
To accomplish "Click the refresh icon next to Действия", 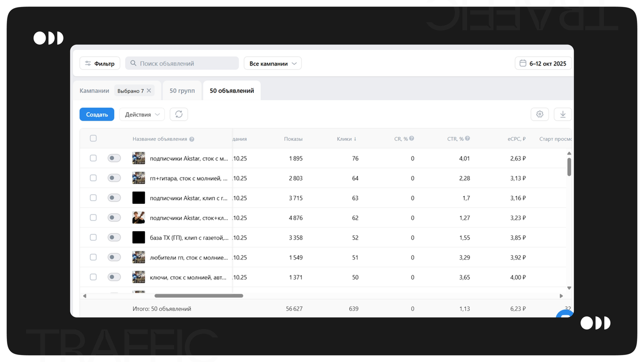I will [179, 114].
